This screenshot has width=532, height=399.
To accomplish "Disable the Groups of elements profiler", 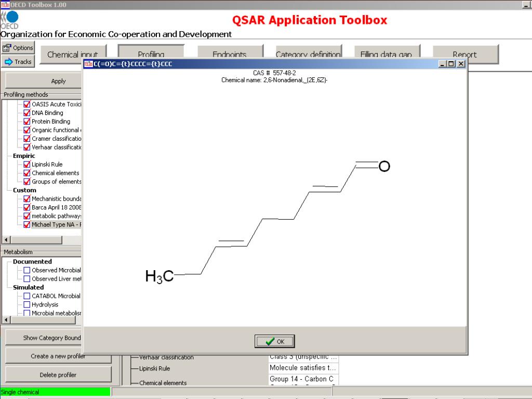I will (27, 181).
